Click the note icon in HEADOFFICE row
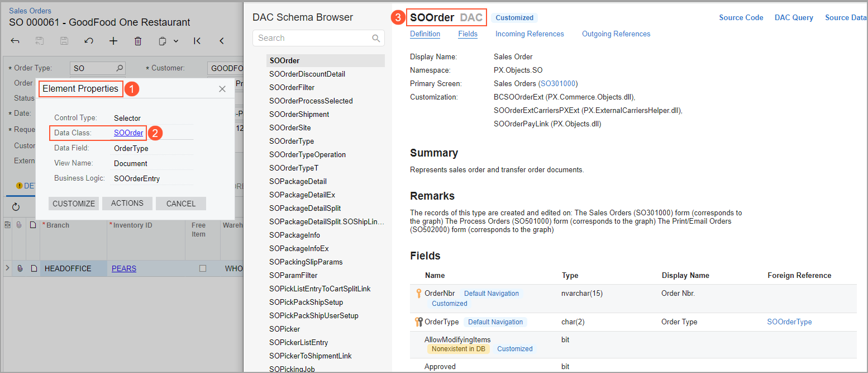Screen dimensions: 868x373 tap(34, 268)
